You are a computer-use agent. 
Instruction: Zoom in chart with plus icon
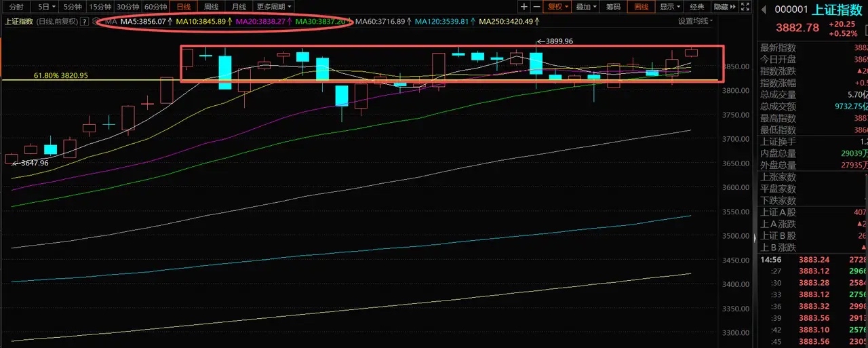524,7
